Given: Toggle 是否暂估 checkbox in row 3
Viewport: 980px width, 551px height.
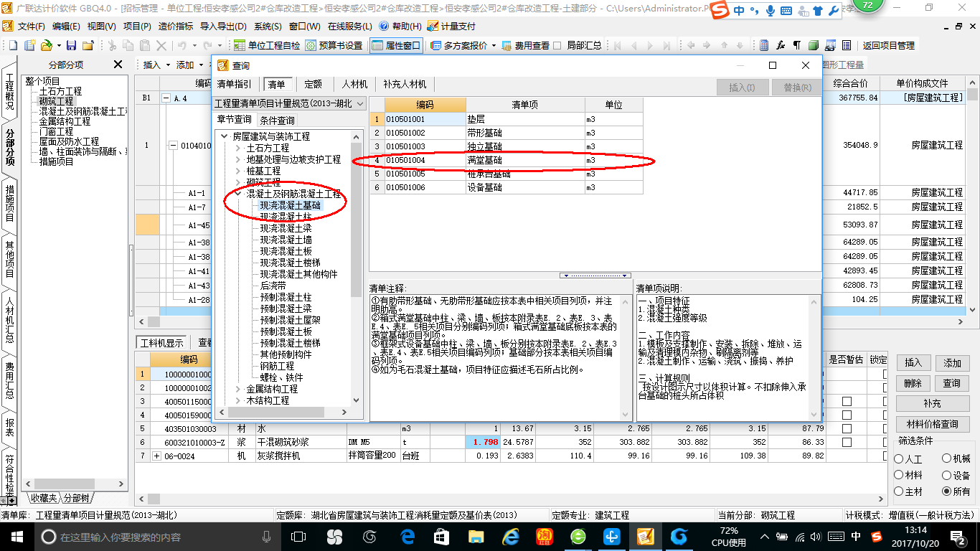Looking at the screenshot, I should [847, 401].
